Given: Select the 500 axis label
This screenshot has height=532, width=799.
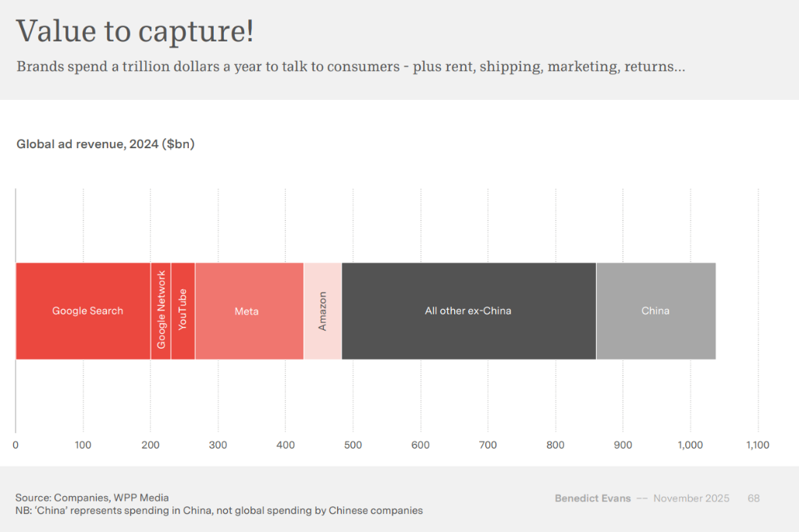Looking at the screenshot, I should [x=353, y=445].
